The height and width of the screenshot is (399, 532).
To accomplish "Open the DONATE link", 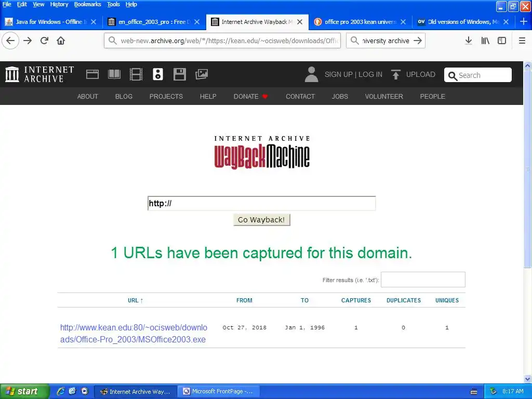I will (x=251, y=96).
